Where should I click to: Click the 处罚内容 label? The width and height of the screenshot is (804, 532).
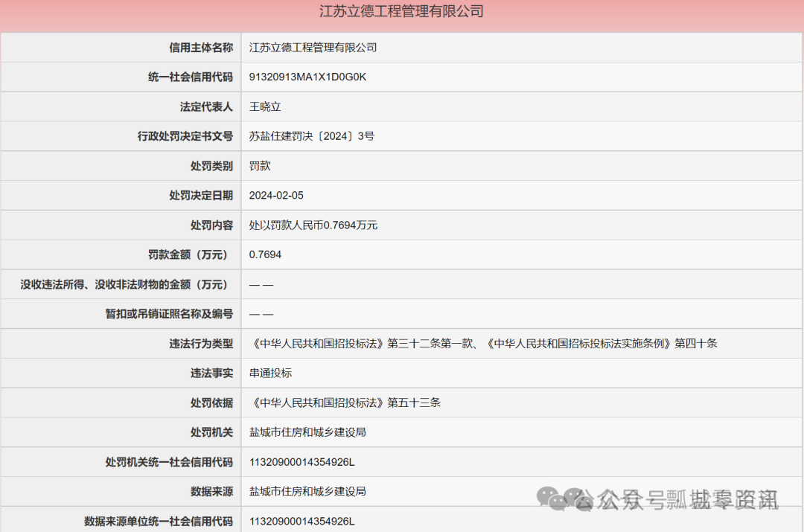pos(211,225)
